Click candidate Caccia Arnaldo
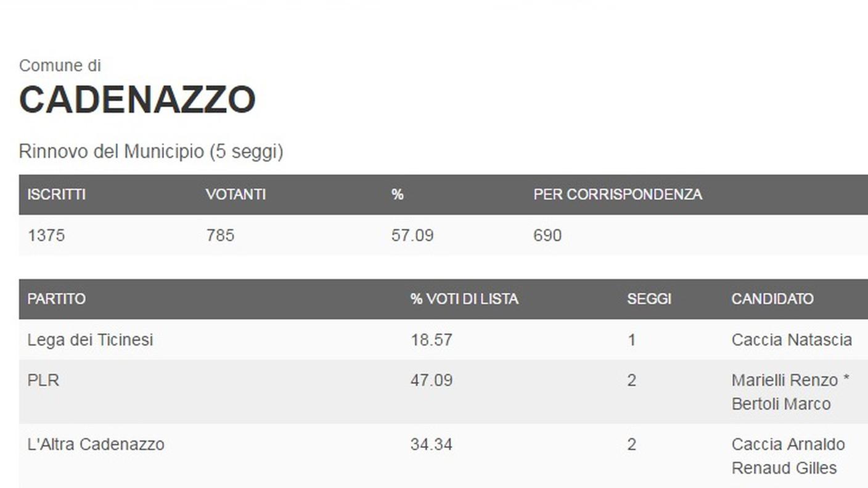Screen dimensions: 868x488 788,444
